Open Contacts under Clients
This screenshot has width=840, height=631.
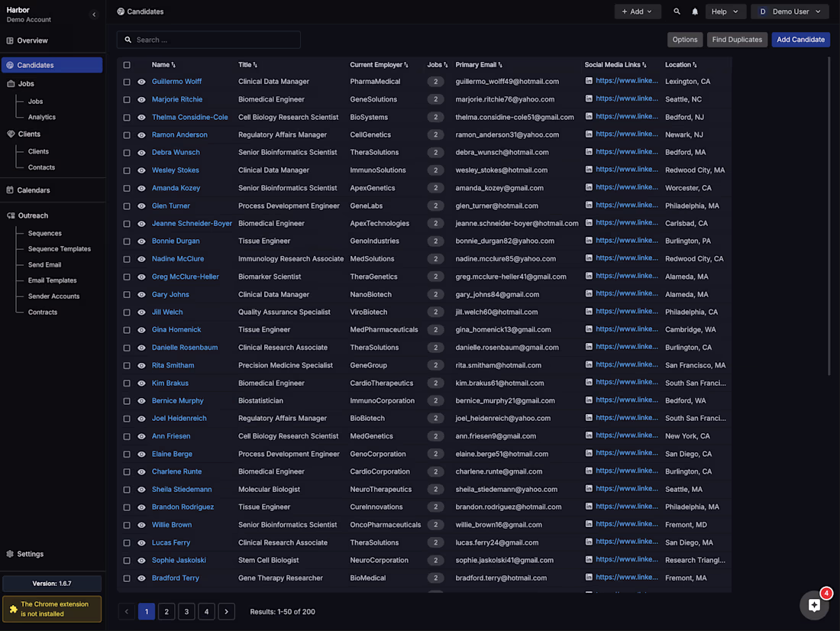[x=41, y=167]
